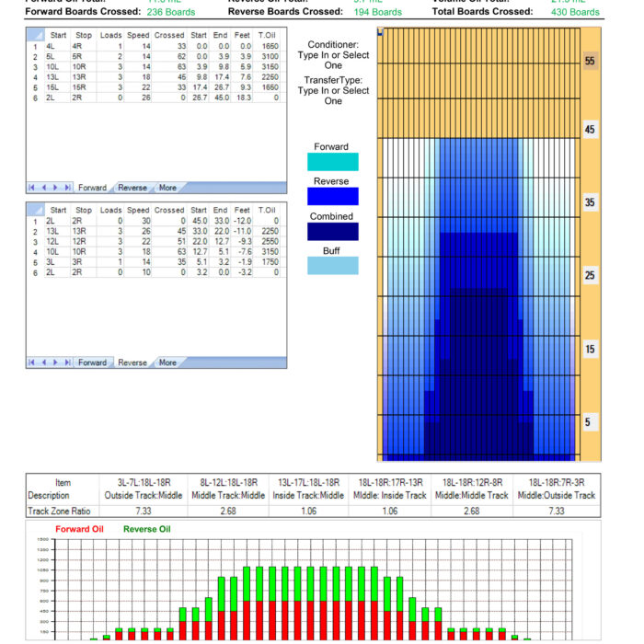
Task: Select row 1 header in upper table
Action: pyautogui.click(x=35, y=46)
